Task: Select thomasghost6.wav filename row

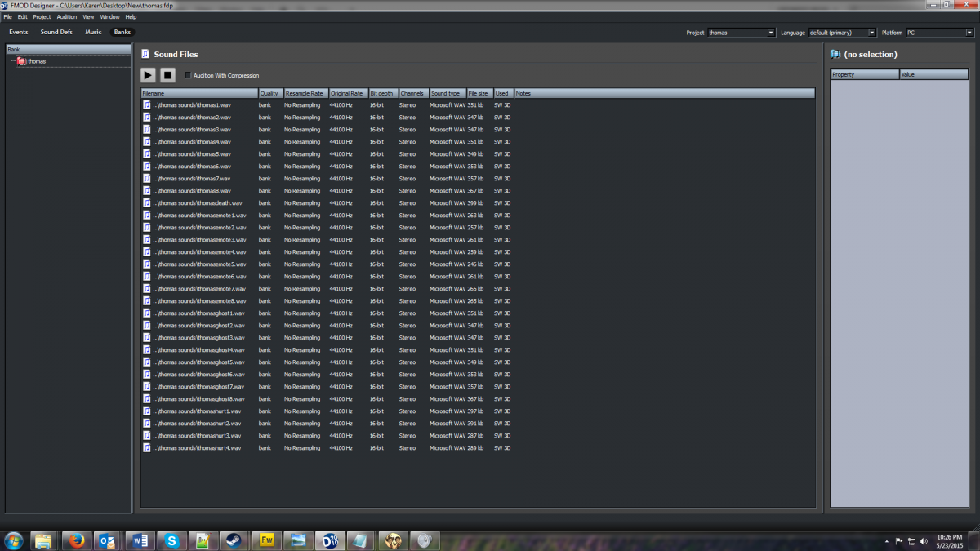Action: click(x=198, y=375)
